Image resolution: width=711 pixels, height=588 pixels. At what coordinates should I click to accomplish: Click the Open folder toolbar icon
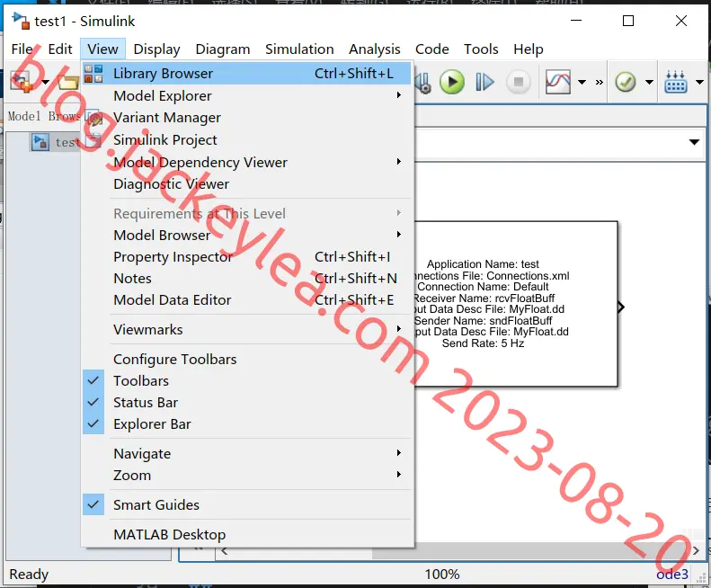[x=68, y=82]
